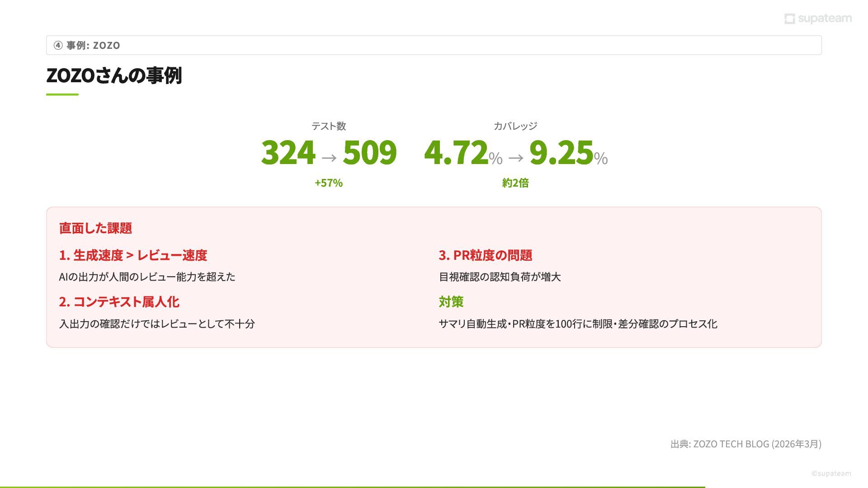Click the supateam logo icon
The height and width of the screenshot is (488, 868).
tap(789, 19)
